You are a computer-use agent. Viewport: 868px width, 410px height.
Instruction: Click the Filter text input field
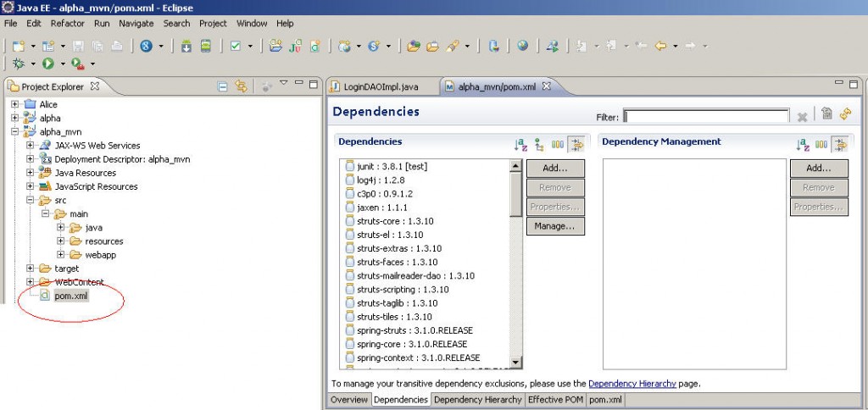pos(707,116)
